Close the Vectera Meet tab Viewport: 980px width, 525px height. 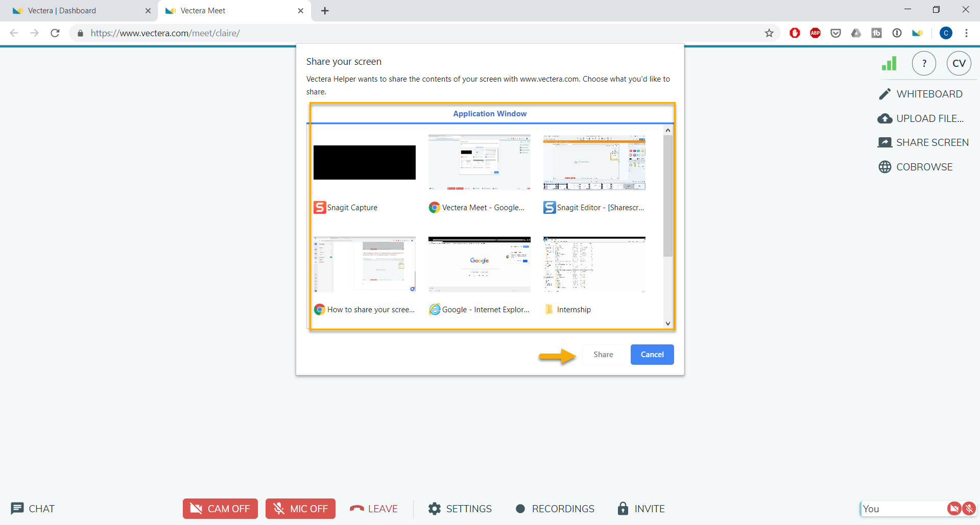click(x=300, y=11)
